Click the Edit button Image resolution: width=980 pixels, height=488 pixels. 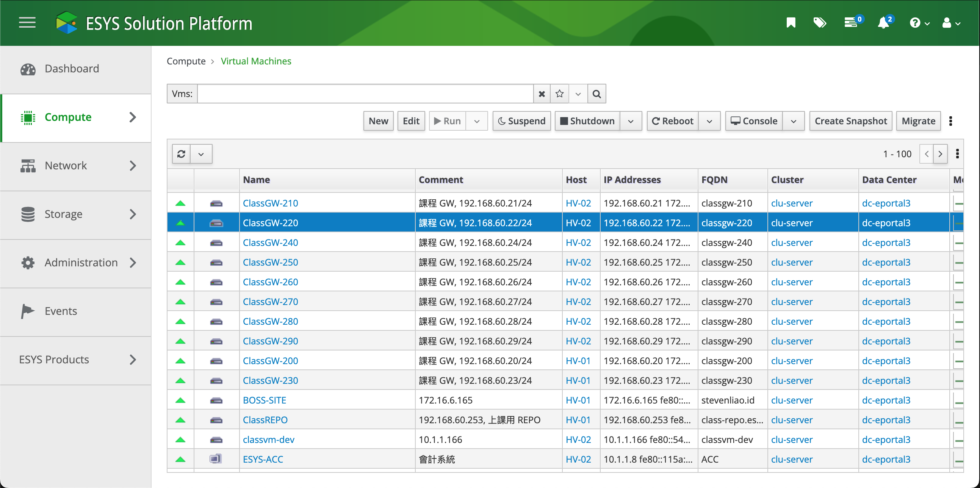(411, 121)
